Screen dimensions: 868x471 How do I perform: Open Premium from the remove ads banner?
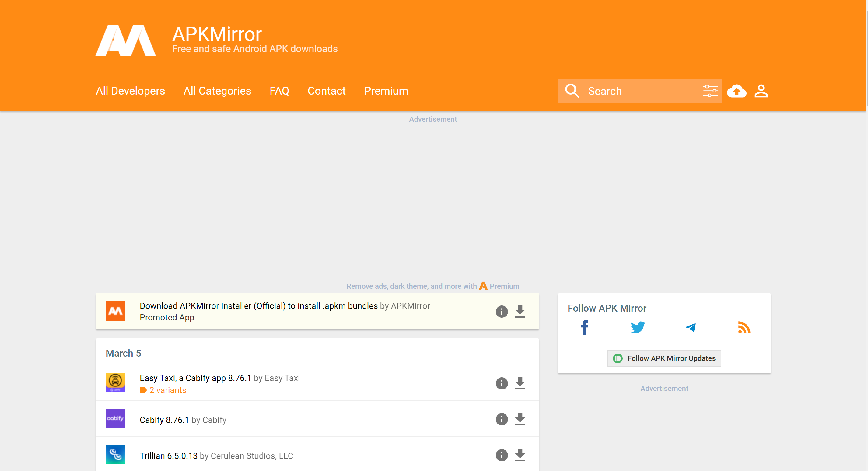[504, 286]
